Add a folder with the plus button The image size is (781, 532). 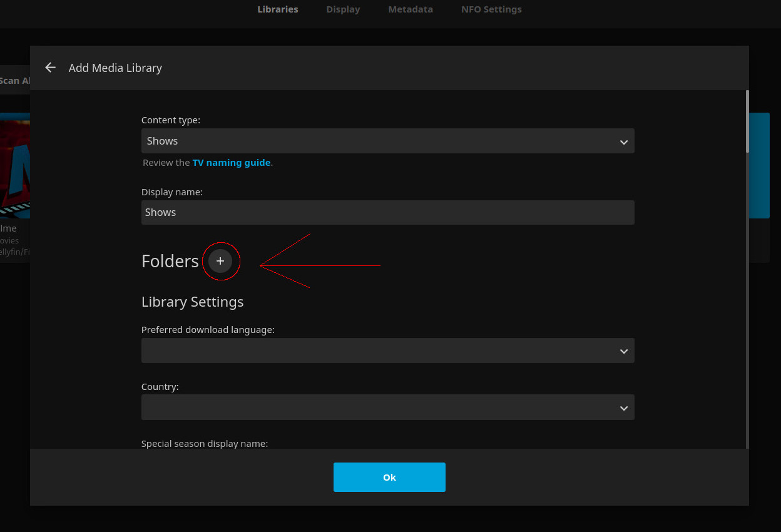(220, 261)
